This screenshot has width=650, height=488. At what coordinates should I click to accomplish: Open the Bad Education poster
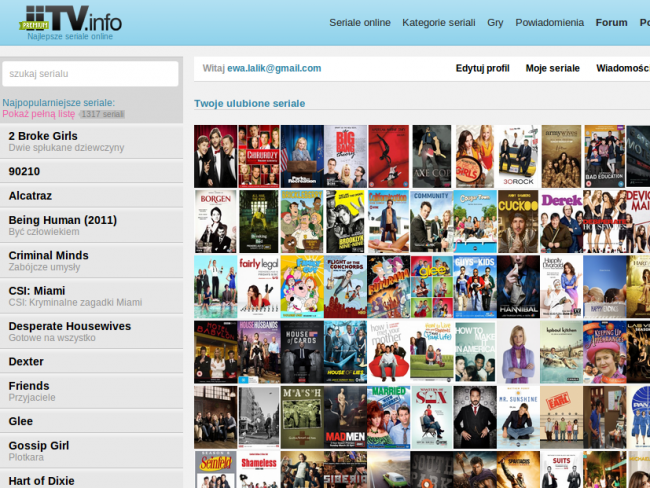(x=604, y=156)
